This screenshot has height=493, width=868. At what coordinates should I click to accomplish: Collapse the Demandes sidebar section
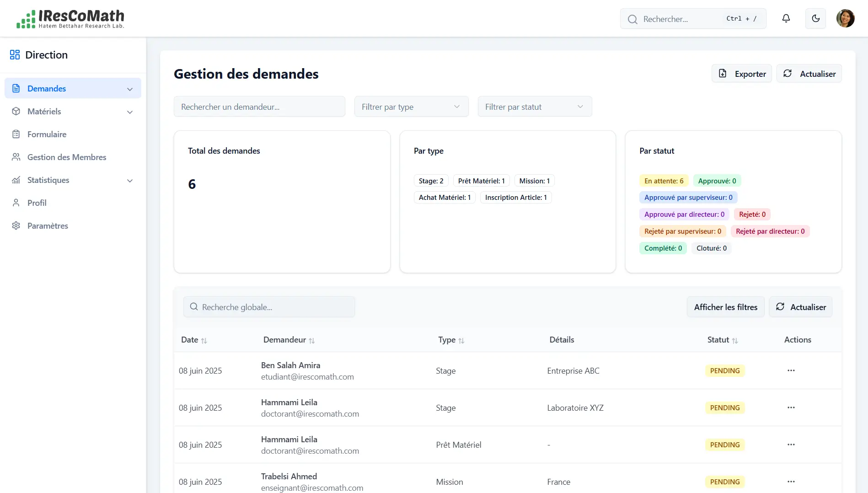130,89
